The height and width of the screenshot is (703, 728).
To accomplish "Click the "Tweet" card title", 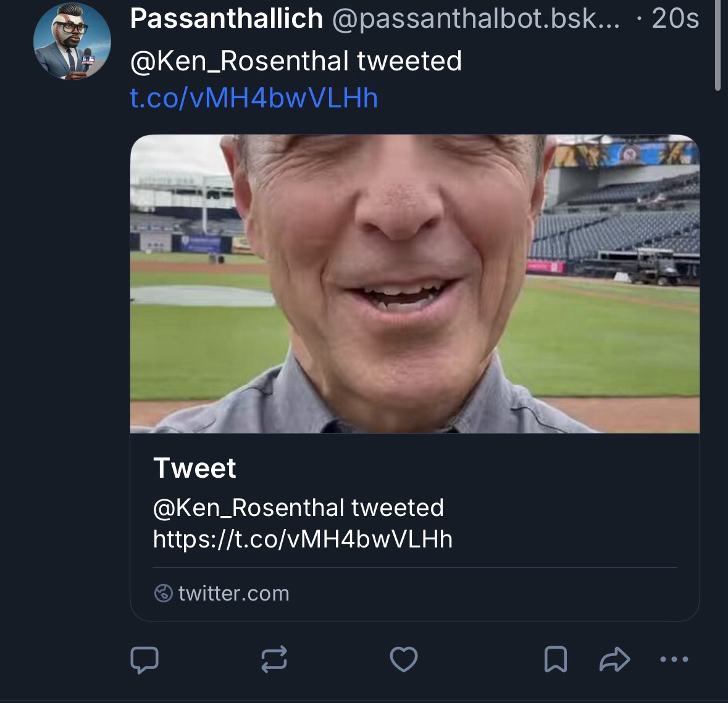I will [195, 468].
